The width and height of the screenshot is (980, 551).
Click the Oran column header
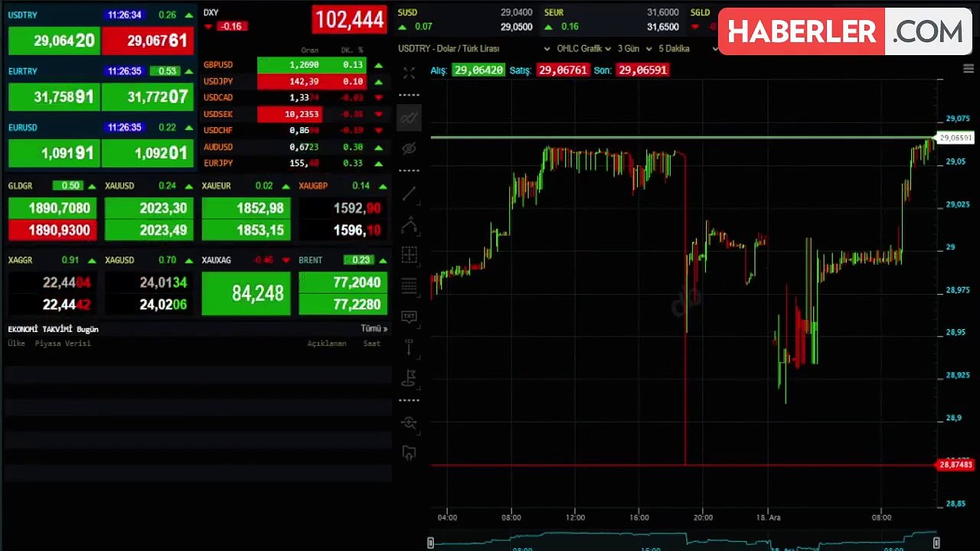[310, 51]
